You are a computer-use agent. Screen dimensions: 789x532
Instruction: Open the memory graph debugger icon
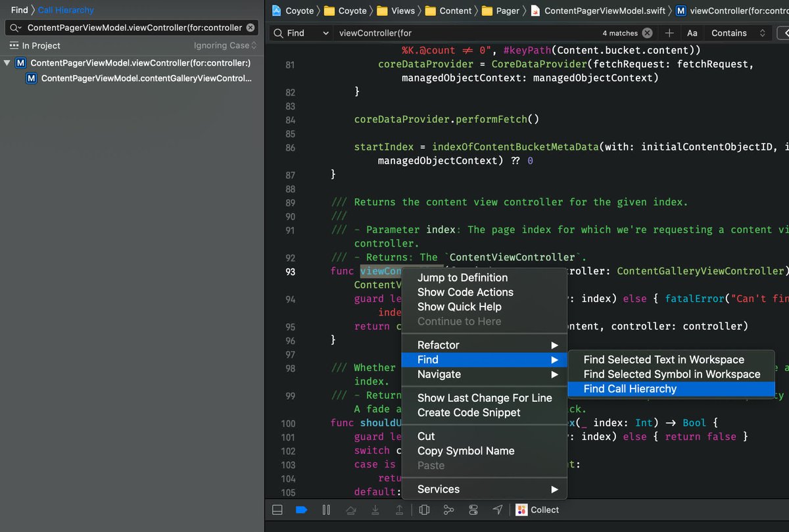click(x=448, y=510)
